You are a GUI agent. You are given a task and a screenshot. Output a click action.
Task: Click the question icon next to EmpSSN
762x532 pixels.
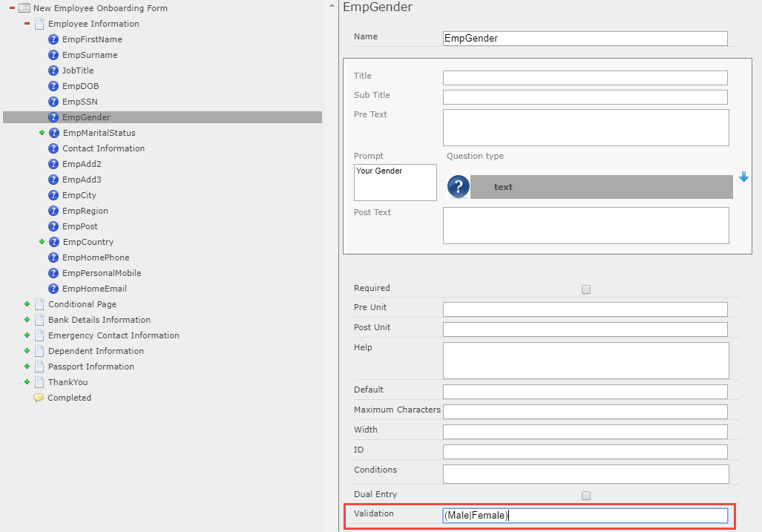click(x=53, y=102)
